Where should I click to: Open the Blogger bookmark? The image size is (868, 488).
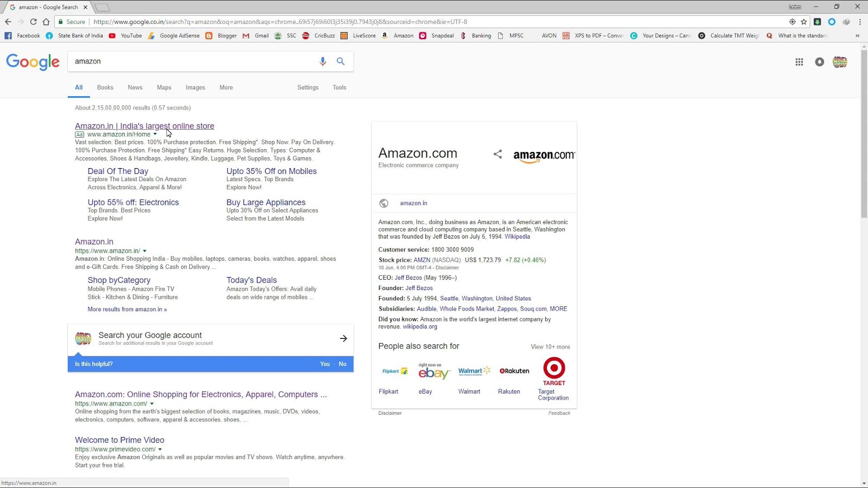(x=221, y=36)
